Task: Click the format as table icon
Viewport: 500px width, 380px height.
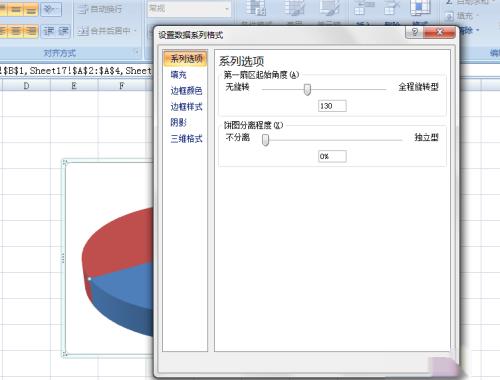Action: pos(295,8)
